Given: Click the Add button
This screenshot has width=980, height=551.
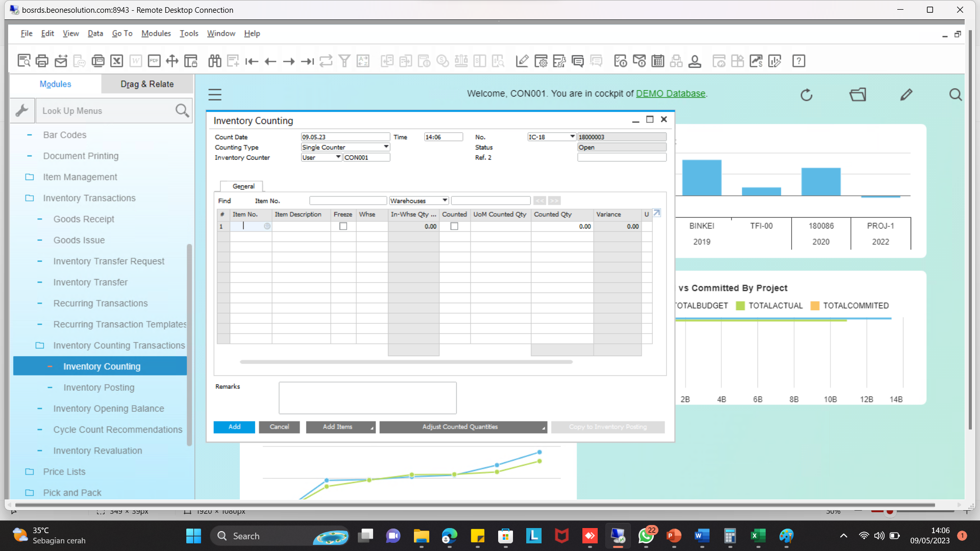Looking at the screenshot, I should coord(234,427).
